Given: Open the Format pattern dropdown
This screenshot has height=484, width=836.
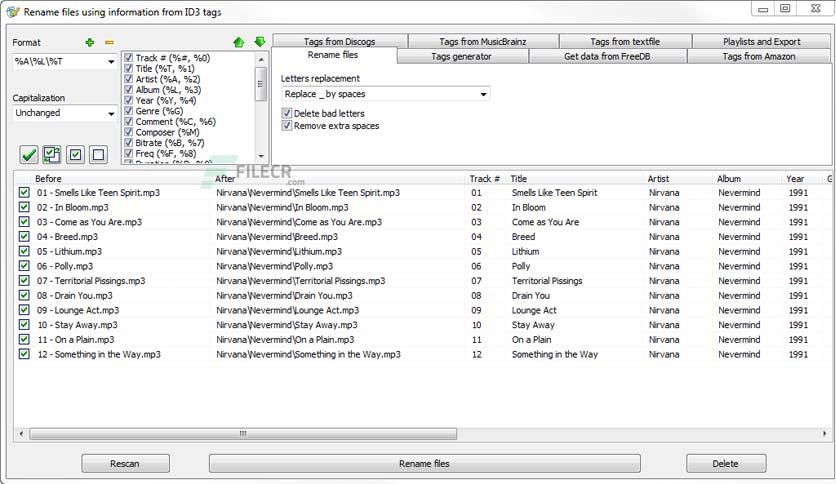Looking at the screenshot, I should pyautogui.click(x=111, y=62).
